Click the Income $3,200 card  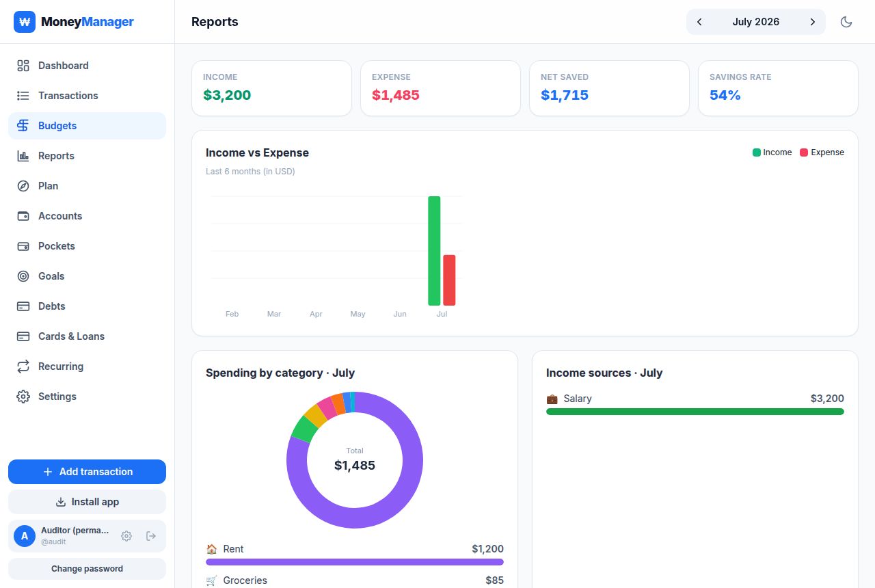[271, 88]
